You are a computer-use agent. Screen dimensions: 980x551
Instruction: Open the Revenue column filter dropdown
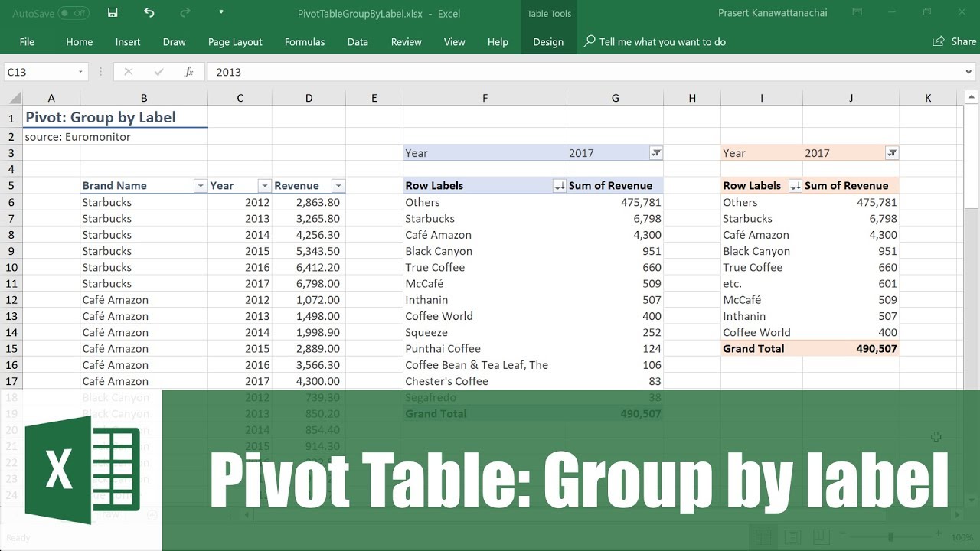(338, 186)
